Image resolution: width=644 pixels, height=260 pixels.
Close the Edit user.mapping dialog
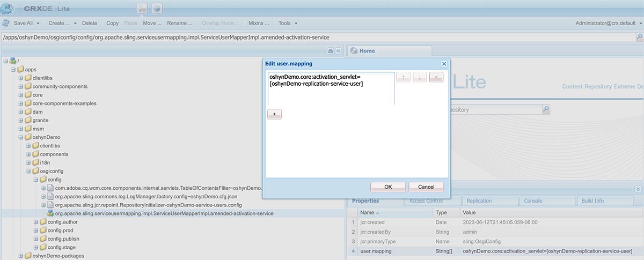click(x=444, y=63)
